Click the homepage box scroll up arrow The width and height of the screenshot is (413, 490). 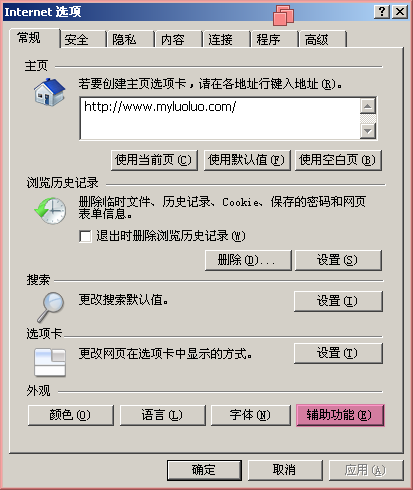coord(368,106)
